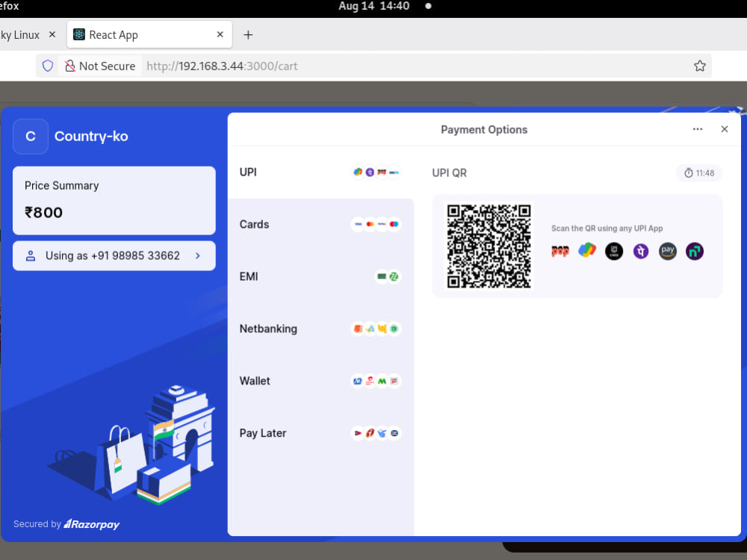Click the 11:48 countdown timer badge
The width and height of the screenshot is (747, 560).
(x=699, y=173)
